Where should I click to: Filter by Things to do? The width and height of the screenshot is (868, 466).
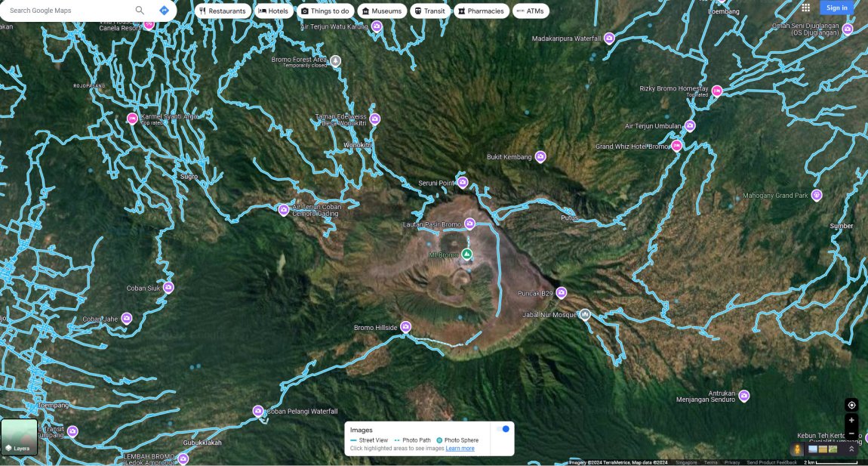click(325, 11)
